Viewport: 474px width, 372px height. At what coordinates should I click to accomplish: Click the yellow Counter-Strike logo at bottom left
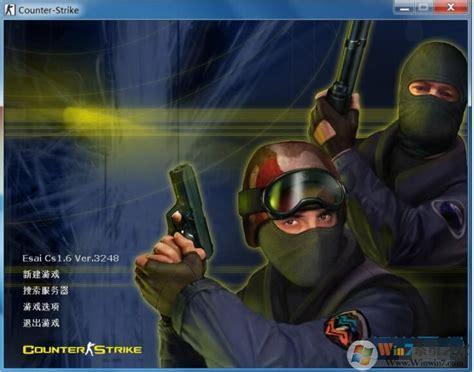82,349
